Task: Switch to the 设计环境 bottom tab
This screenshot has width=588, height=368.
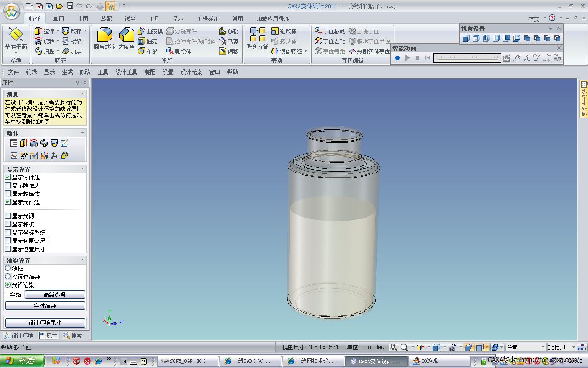Action: pos(19,336)
